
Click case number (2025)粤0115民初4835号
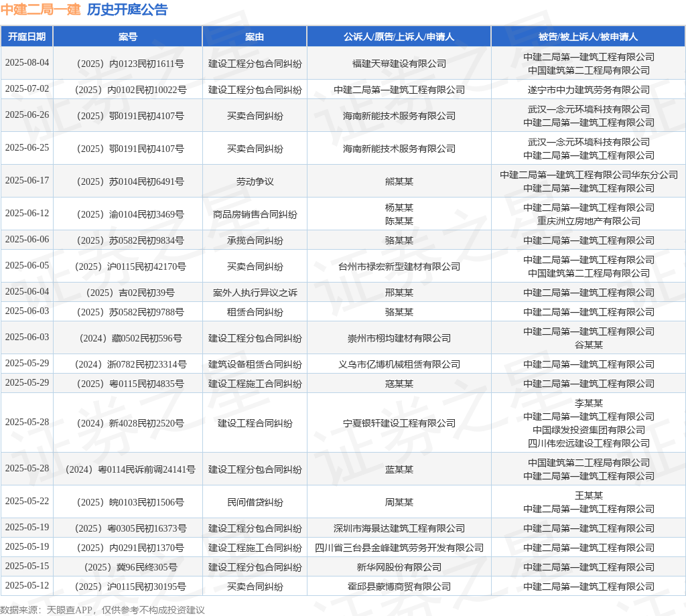click(x=131, y=384)
